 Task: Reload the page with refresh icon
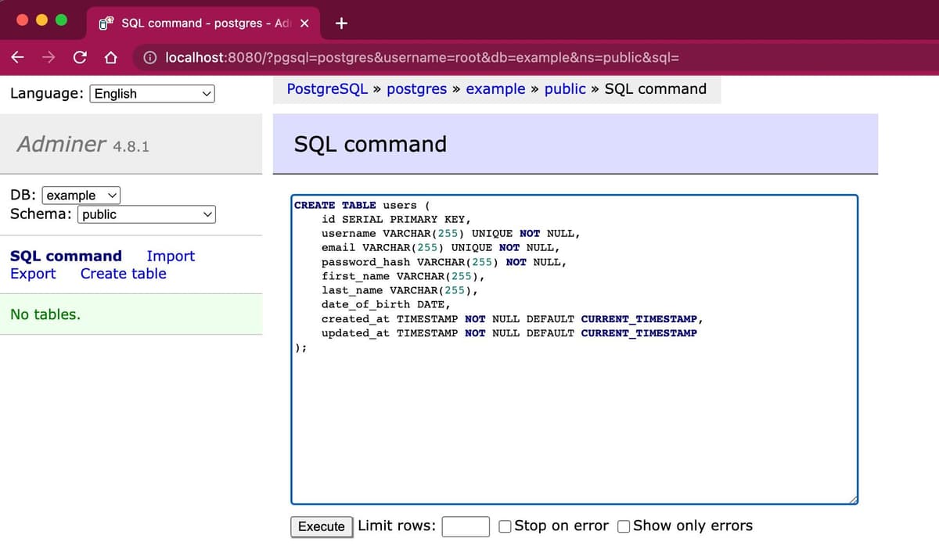coord(80,58)
